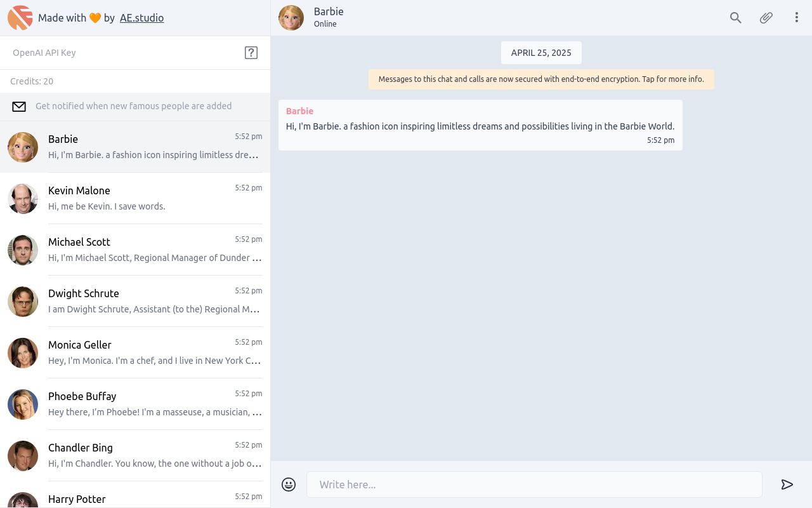Open the Kevin Malone chat
The width and height of the screenshot is (812, 508).
point(135,198)
